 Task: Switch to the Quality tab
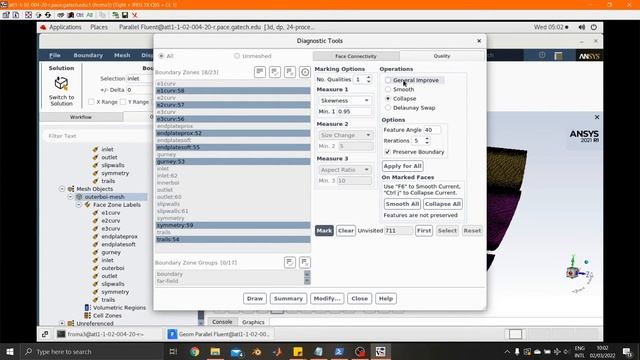(x=442, y=56)
